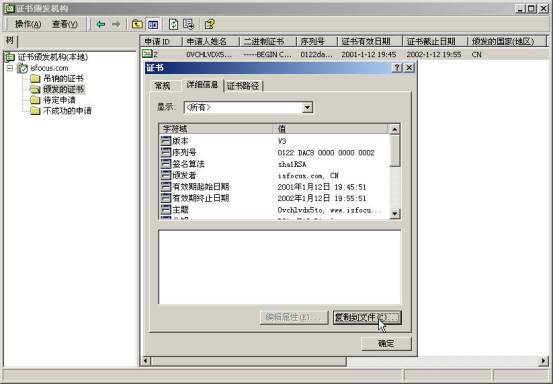Click the grey forward arrow toolbar icon
Viewport: 553px width, 384px height.
pyautogui.click(x=116, y=24)
